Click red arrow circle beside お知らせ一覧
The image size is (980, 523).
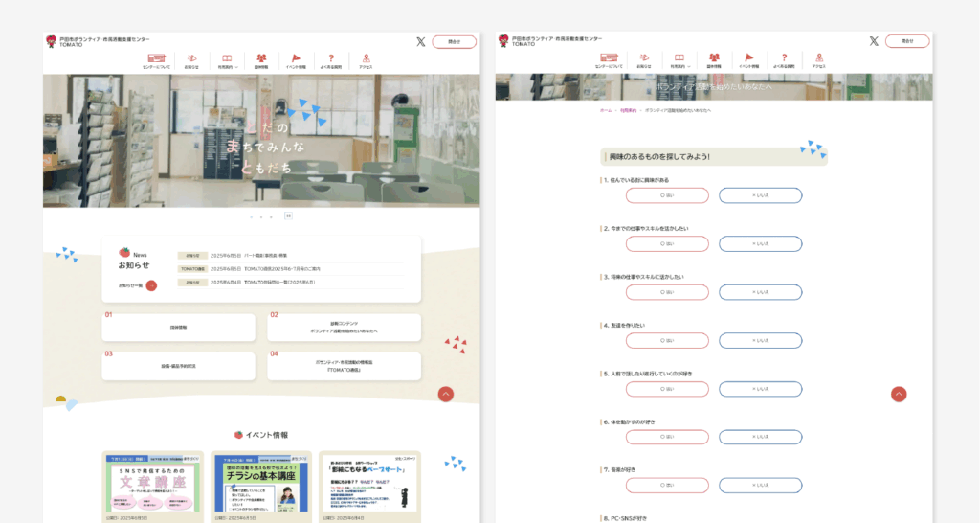[151, 285]
